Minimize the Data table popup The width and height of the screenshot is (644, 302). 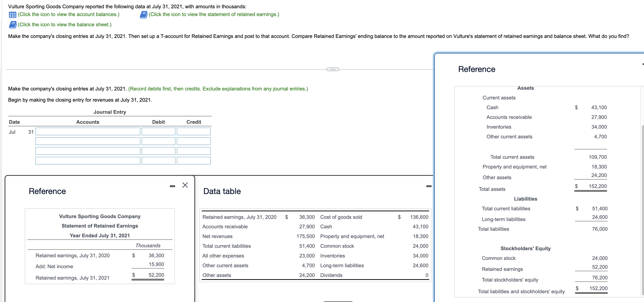click(429, 186)
